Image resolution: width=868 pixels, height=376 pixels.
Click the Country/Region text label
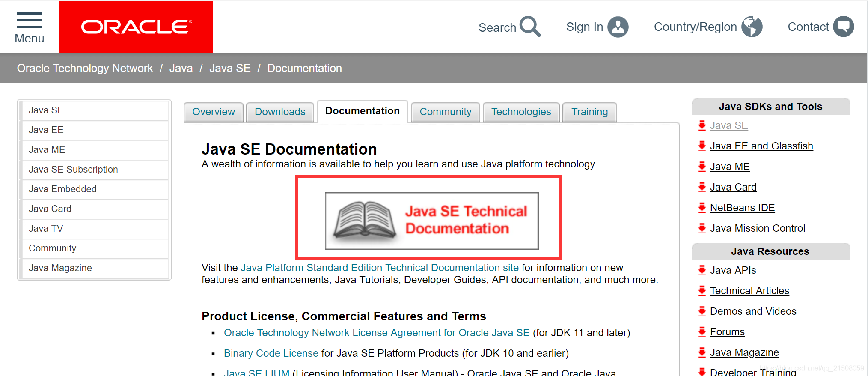click(696, 27)
